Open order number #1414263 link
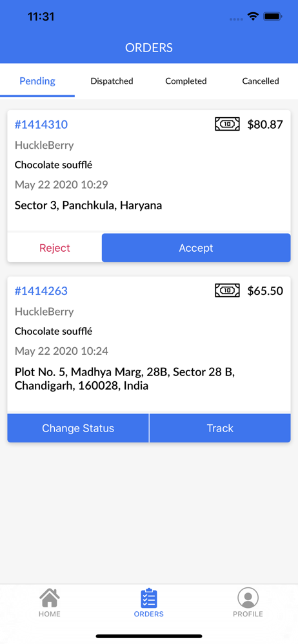The height and width of the screenshot is (644, 298). (41, 291)
